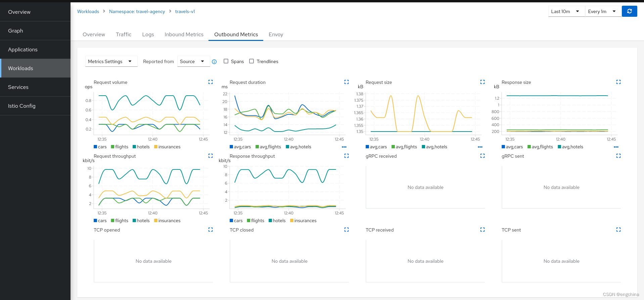Expand the TCP opened chart fullscreen

pos(211,230)
